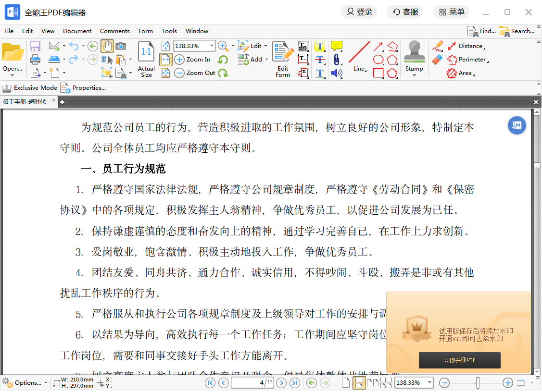542x392 pixels.
Task: Open the zoom percentage dropdown in toolbar
Action: (212, 46)
